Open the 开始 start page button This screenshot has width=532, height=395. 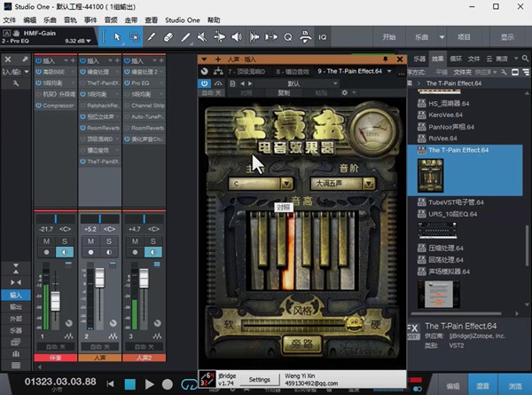coord(389,37)
